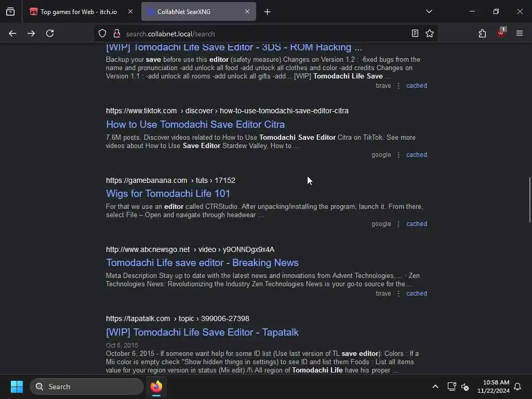Open Firefox View in tab bar

point(10,11)
